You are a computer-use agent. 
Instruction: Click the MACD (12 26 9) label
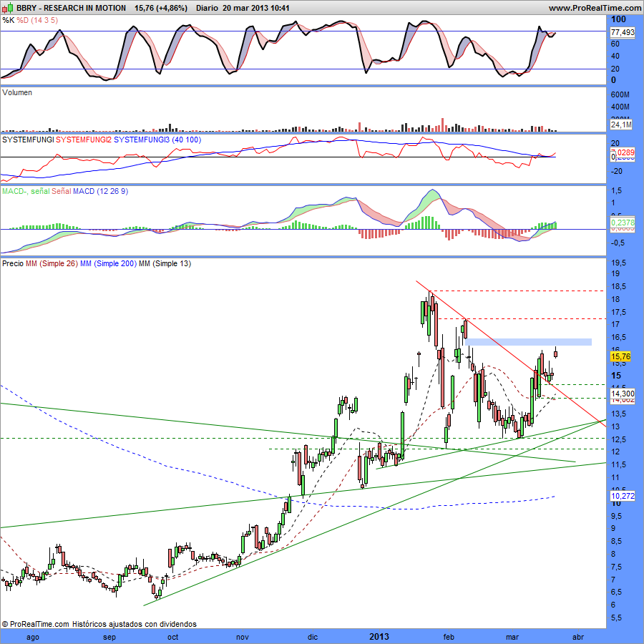click(101, 191)
